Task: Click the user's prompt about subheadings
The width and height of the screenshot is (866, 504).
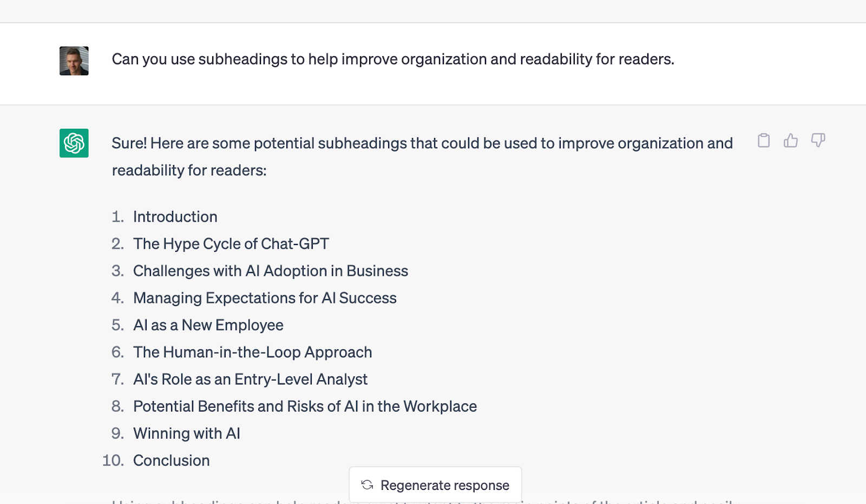Action: pyautogui.click(x=393, y=59)
